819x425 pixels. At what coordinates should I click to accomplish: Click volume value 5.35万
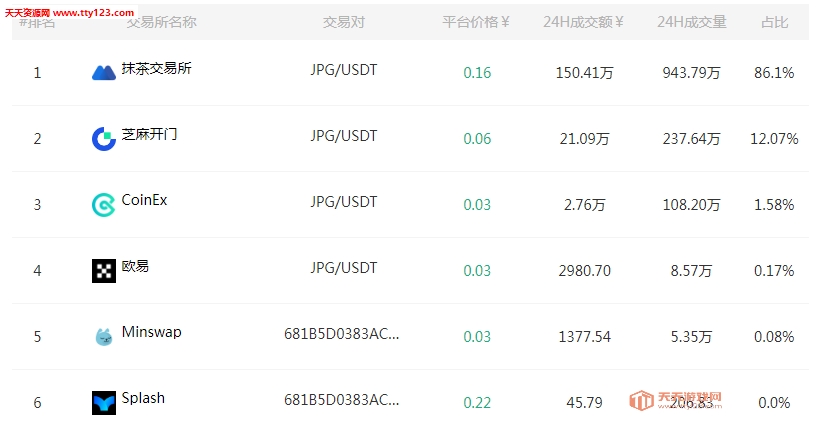[x=692, y=337]
